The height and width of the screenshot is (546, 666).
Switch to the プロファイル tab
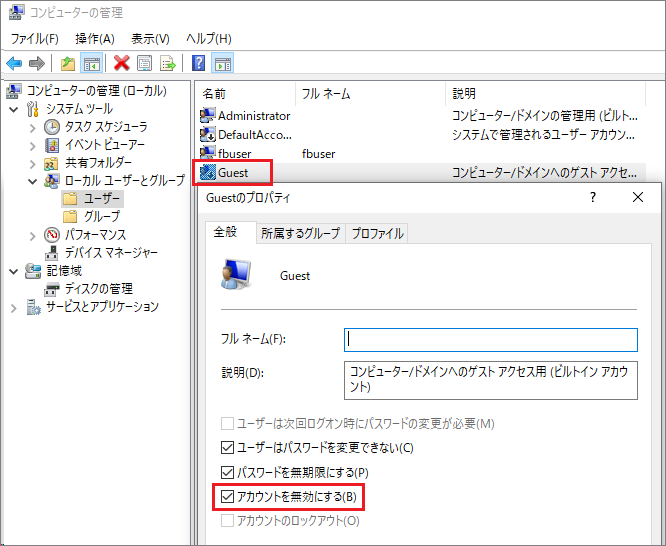coord(376,233)
